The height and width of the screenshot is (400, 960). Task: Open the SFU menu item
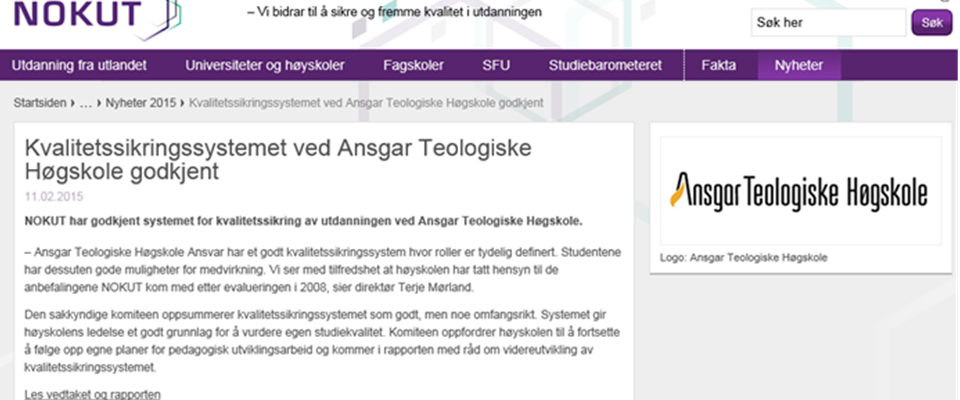pyautogui.click(x=496, y=66)
